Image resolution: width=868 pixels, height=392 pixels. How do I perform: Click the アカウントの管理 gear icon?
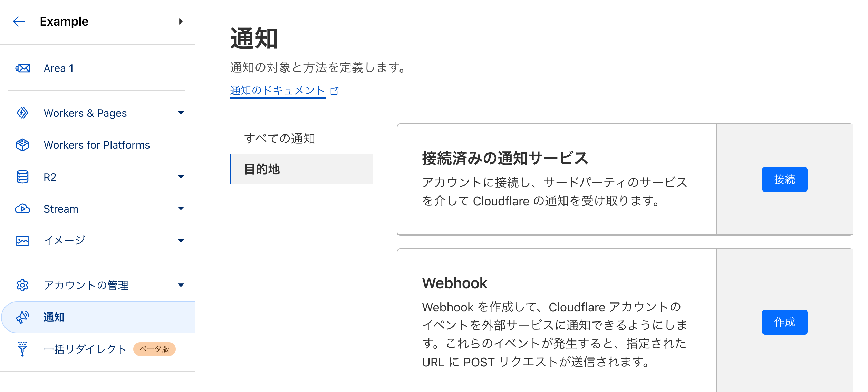(22, 285)
